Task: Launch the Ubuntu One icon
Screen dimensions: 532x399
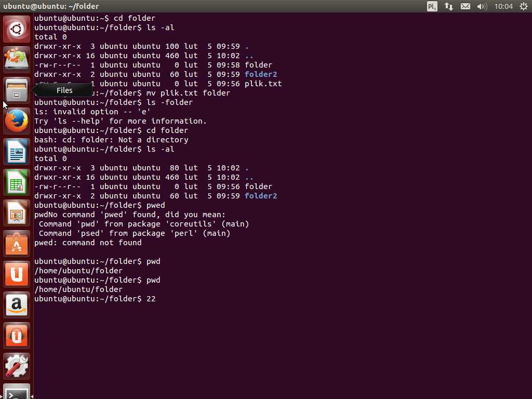Action: [x=17, y=274]
